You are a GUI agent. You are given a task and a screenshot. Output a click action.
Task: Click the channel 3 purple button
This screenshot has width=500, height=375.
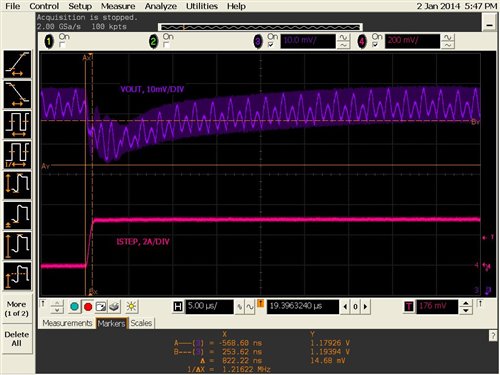pyautogui.click(x=258, y=42)
